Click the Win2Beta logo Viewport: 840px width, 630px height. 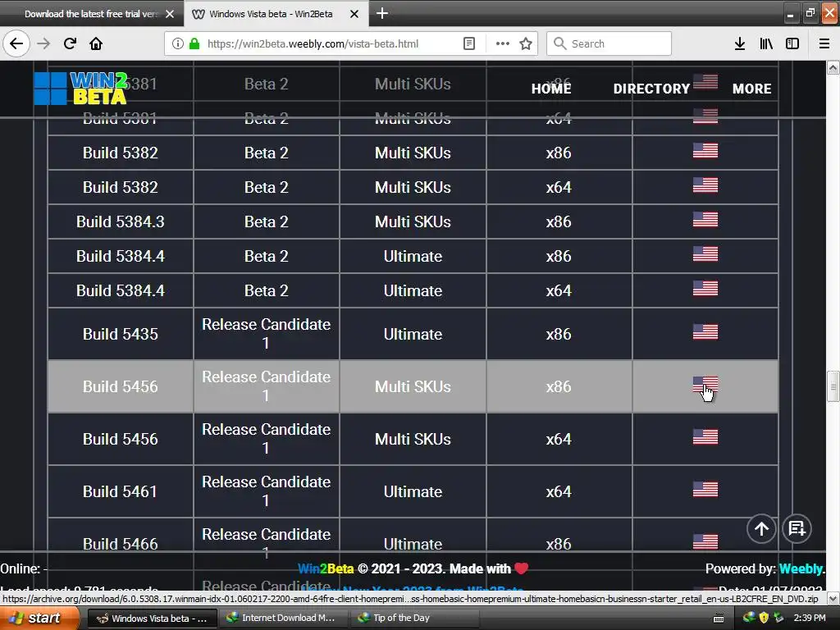(80, 89)
